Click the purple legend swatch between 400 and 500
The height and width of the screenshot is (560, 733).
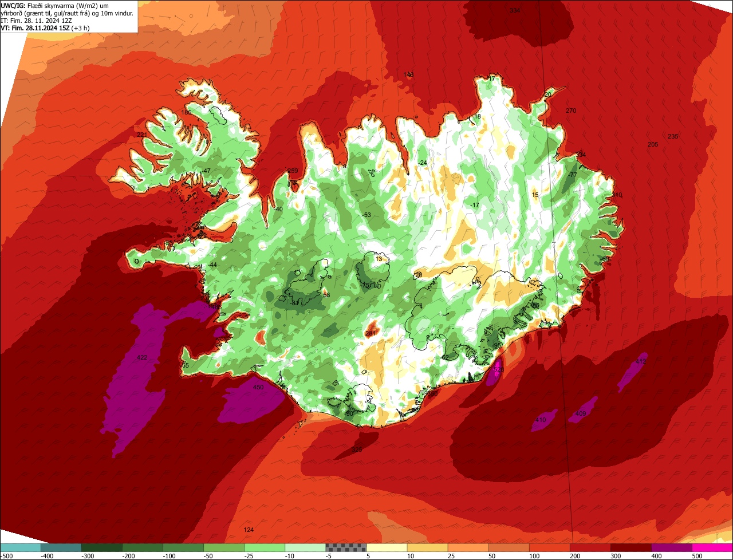672,547
